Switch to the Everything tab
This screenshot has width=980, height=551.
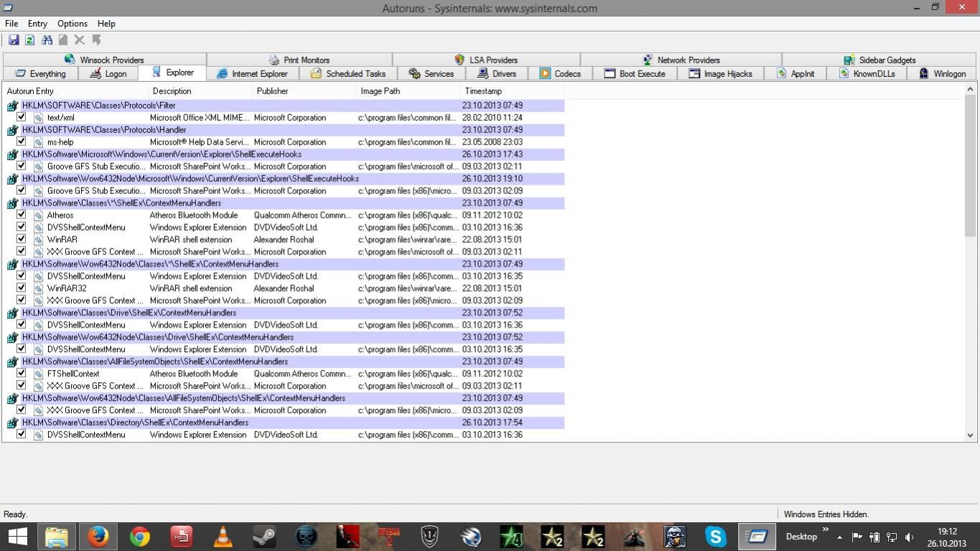click(41, 73)
